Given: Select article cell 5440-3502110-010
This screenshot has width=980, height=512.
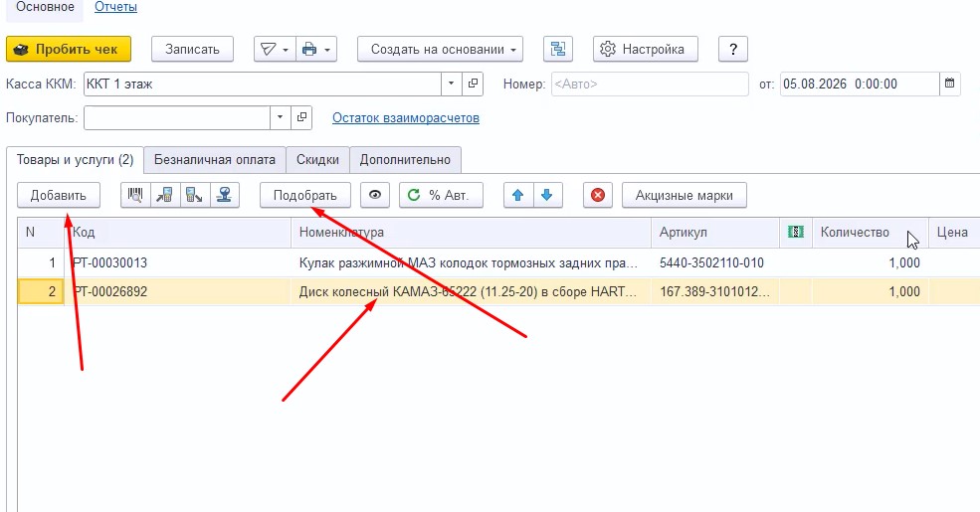Looking at the screenshot, I should pos(715,262).
